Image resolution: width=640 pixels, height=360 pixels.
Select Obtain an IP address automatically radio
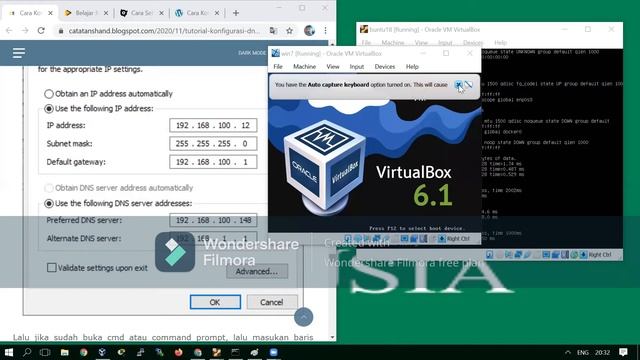coord(49,94)
